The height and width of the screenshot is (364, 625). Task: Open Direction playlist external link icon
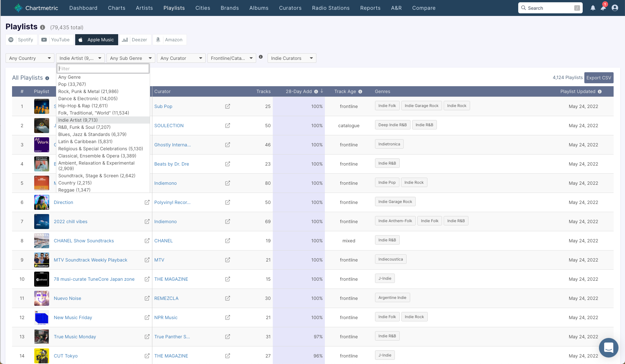[x=147, y=202]
